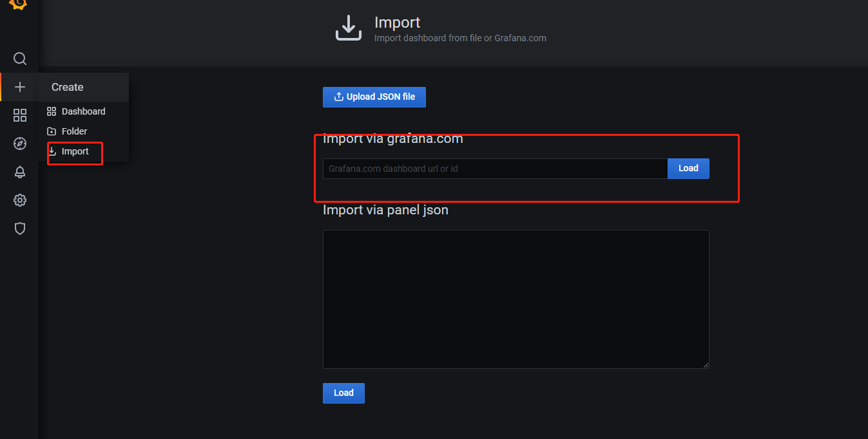Choose Import in the Create menu
Viewport: 868px width, 439px height.
pyautogui.click(x=84, y=151)
